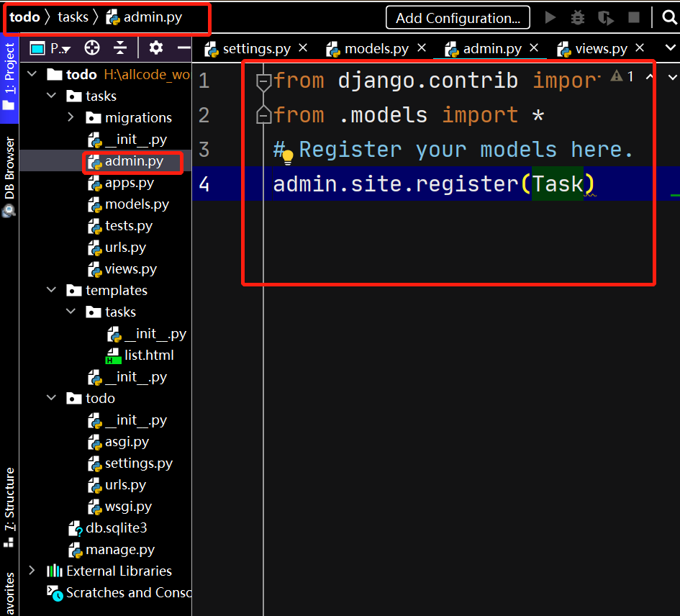Toggle the Structure tool window tab
680x616 pixels.
tap(9, 507)
